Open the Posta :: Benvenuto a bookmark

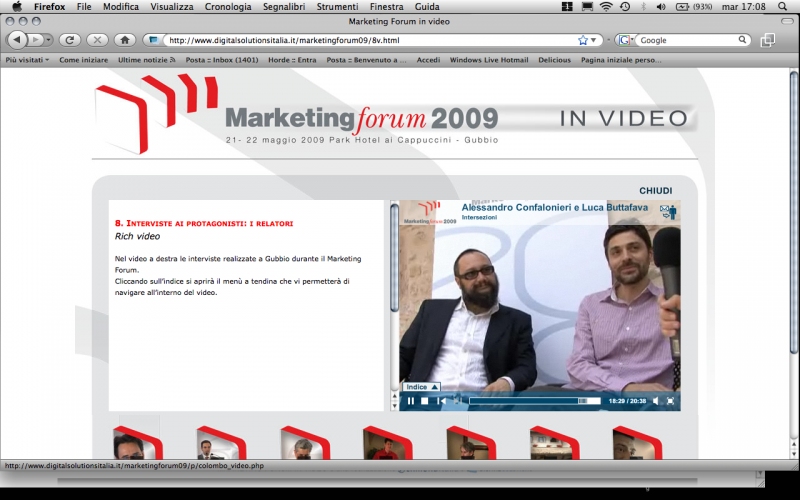367,60
